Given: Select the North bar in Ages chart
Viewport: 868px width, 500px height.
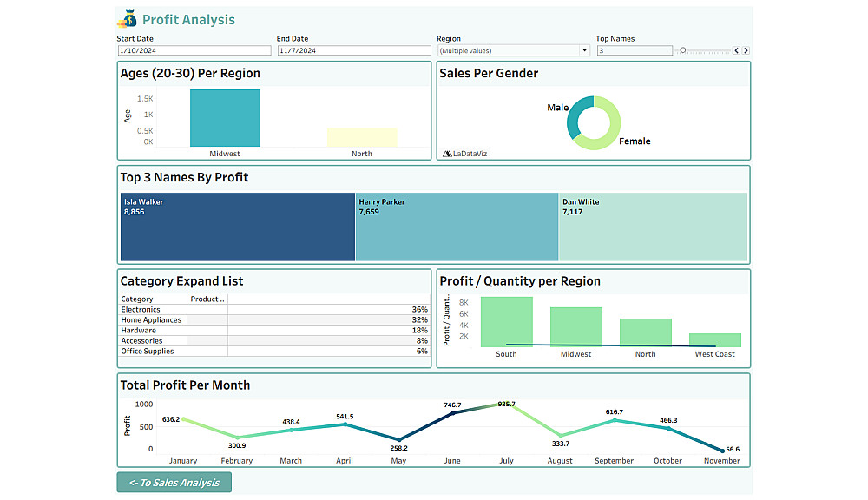Looking at the screenshot, I should pyautogui.click(x=362, y=137).
